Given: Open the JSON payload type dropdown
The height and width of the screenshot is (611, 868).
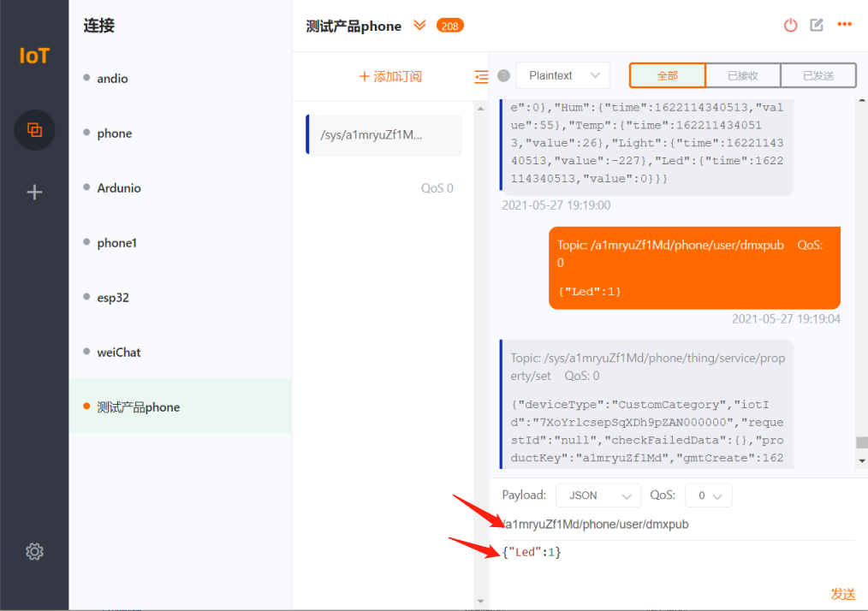Looking at the screenshot, I should 597,495.
